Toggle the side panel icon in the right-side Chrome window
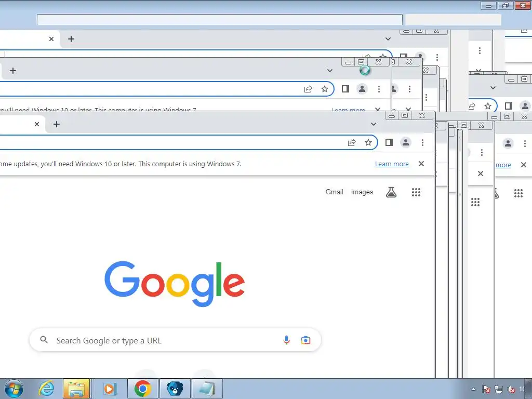Image resolution: width=532 pixels, height=399 pixels. 508,106
